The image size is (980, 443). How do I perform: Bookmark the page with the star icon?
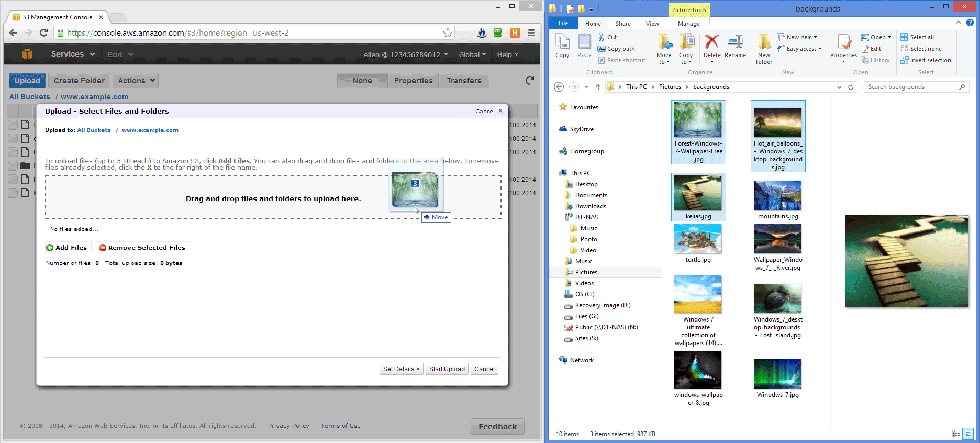pyautogui.click(x=448, y=33)
